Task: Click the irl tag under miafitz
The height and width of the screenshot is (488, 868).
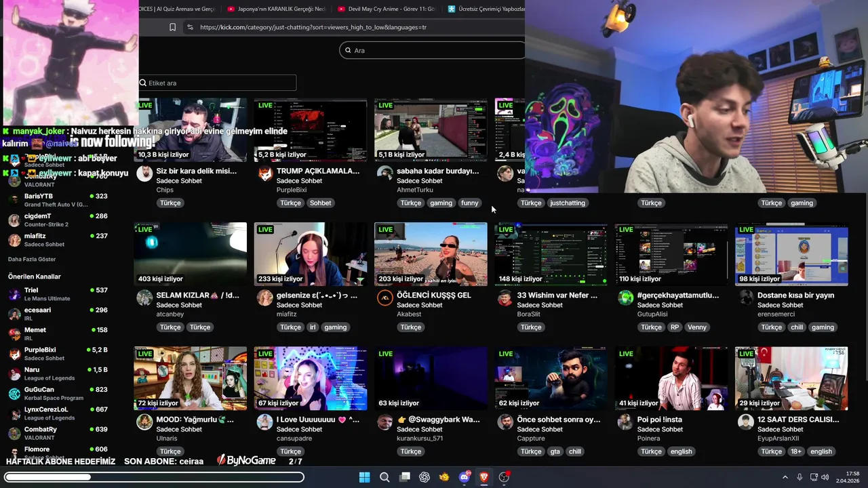Action: [x=313, y=327]
